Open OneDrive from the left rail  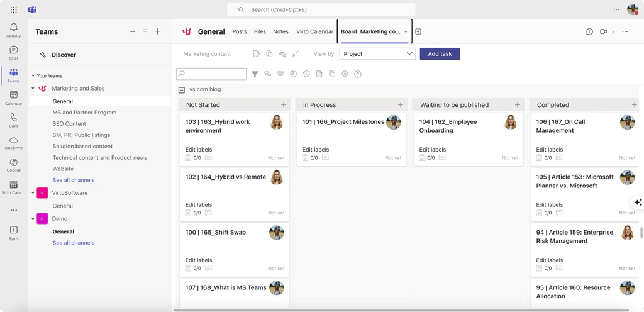click(x=14, y=142)
